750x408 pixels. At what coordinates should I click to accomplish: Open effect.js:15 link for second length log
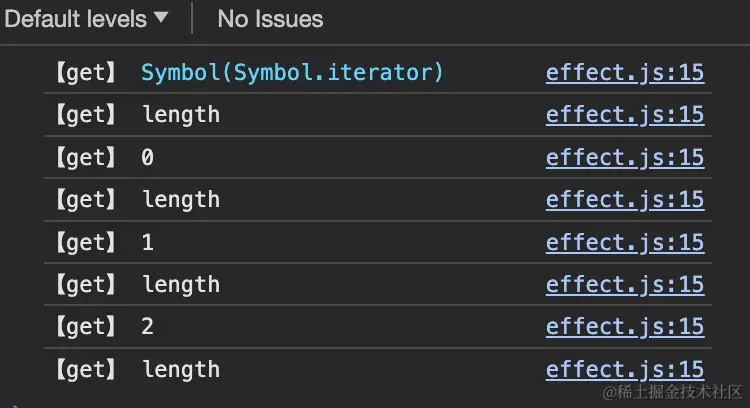tap(625, 200)
